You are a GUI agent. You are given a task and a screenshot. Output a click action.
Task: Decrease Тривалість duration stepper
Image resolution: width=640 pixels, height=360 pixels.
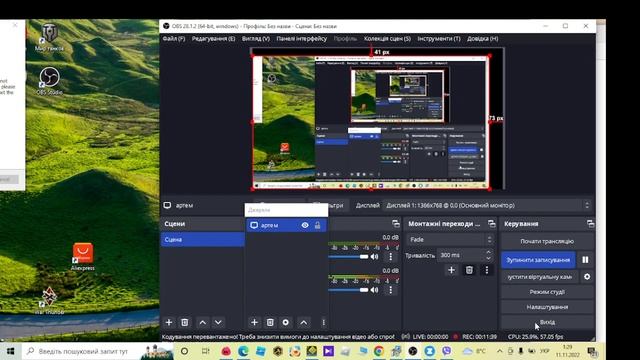click(x=489, y=258)
